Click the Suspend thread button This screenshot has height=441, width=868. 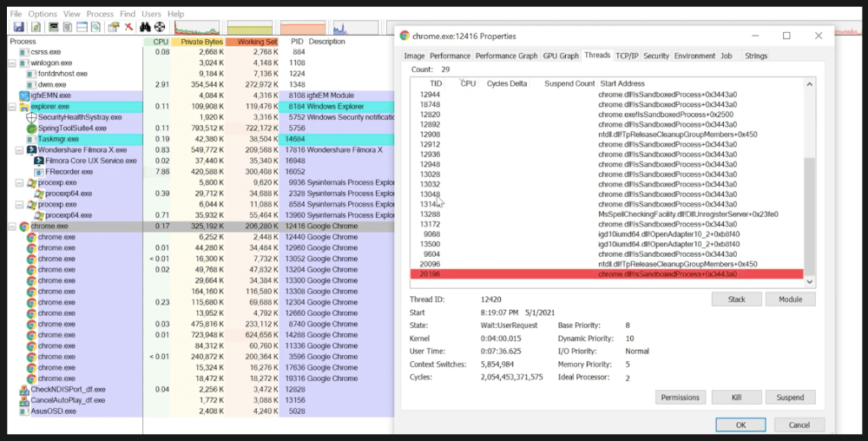click(790, 398)
